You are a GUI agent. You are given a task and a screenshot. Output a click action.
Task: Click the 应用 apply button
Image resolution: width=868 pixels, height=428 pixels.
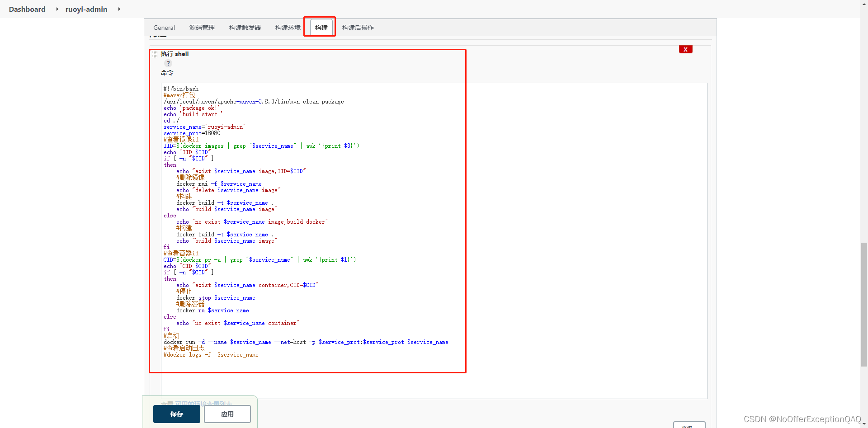[227, 414]
